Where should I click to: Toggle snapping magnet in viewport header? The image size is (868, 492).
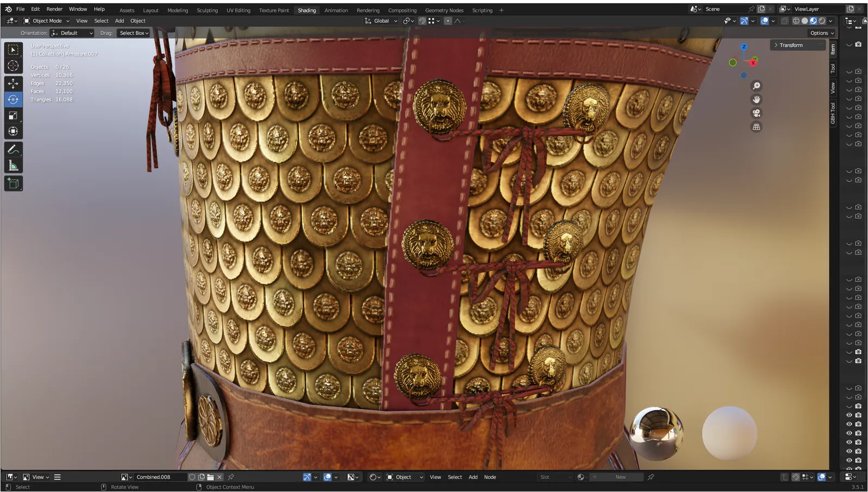(x=422, y=21)
